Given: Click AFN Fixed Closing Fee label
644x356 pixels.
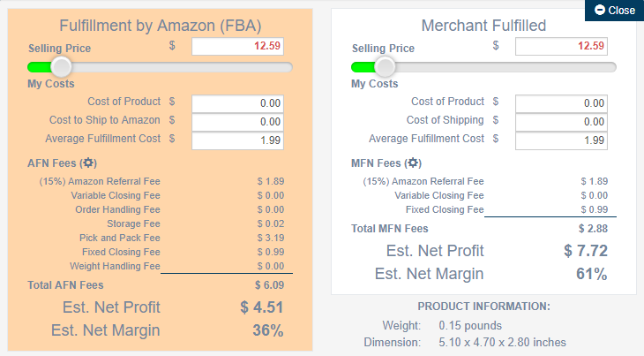Looking at the screenshot, I should (x=121, y=252).
